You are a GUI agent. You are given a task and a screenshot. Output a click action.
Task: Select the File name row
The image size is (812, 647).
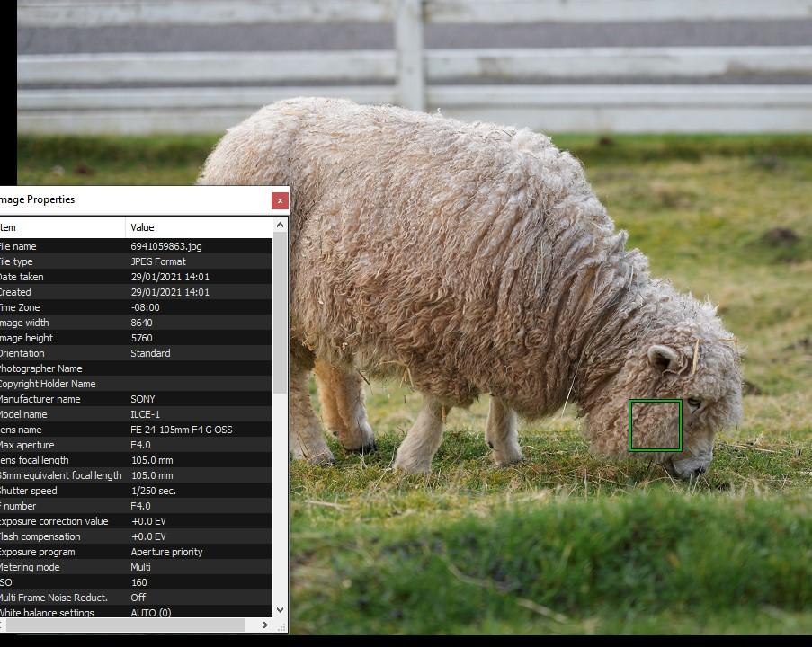pyautogui.click(x=136, y=246)
